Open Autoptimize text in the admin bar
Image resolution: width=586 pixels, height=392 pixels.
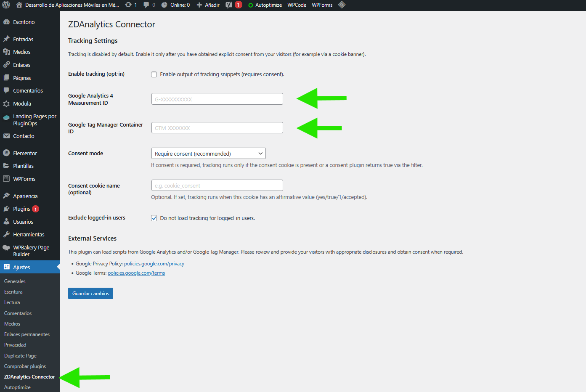(x=268, y=5)
